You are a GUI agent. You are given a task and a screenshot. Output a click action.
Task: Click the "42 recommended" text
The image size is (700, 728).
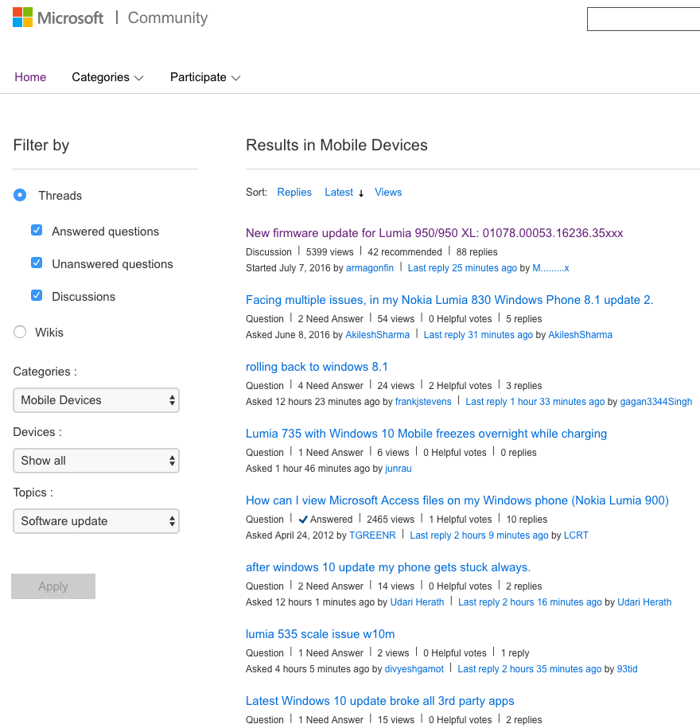pyautogui.click(x=405, y=252)
